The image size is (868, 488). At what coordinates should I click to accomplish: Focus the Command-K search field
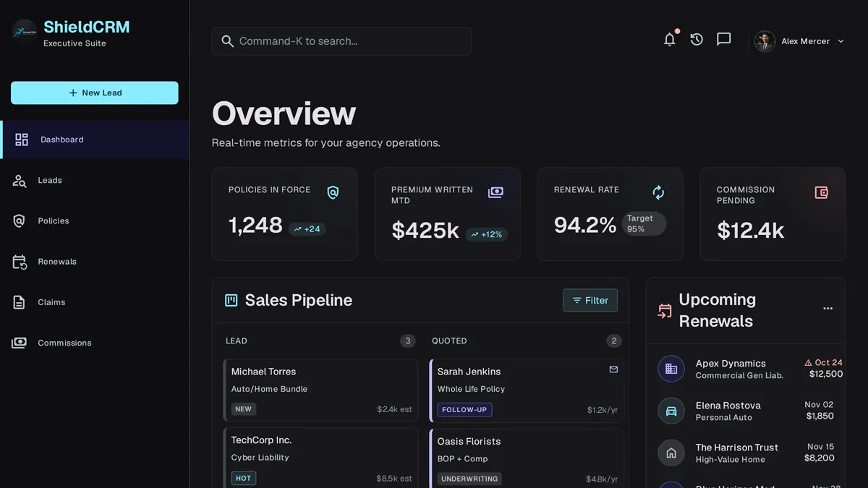pyautogui.click(x=341, y=41)
